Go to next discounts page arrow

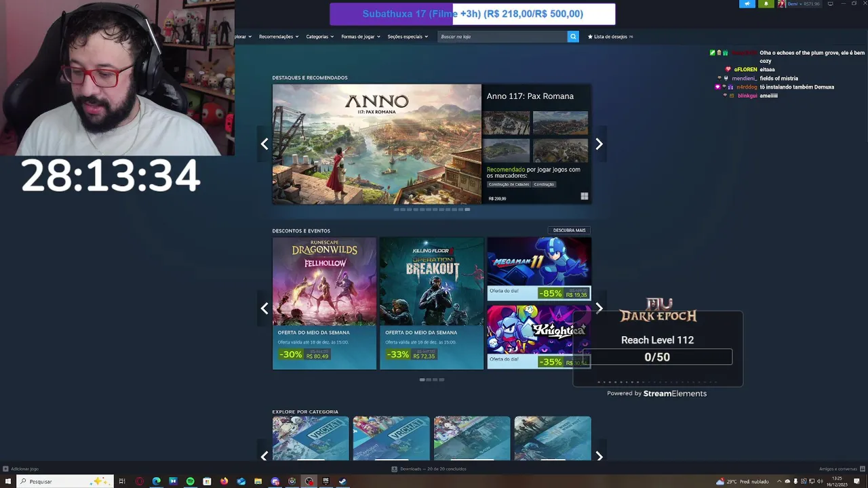click(599, 308)
